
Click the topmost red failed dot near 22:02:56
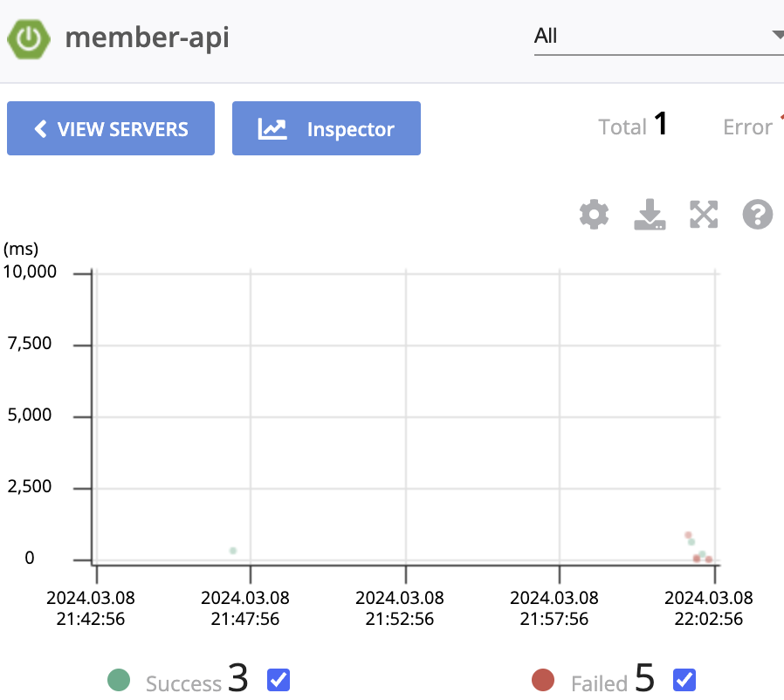pyautogui.click(x=688, y=535)
